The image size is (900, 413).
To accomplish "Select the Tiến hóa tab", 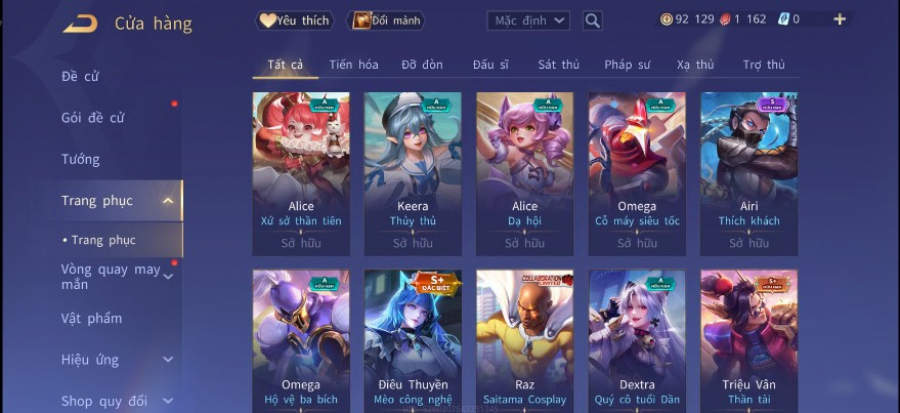I will [x=354, y=65].
